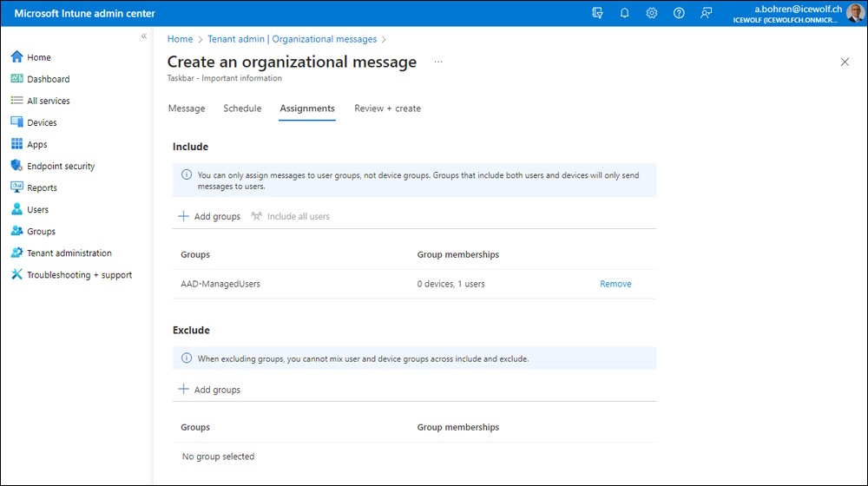Click the '0 devices, 1 users' cell
The image size is (868, 486).
point(451,284)
